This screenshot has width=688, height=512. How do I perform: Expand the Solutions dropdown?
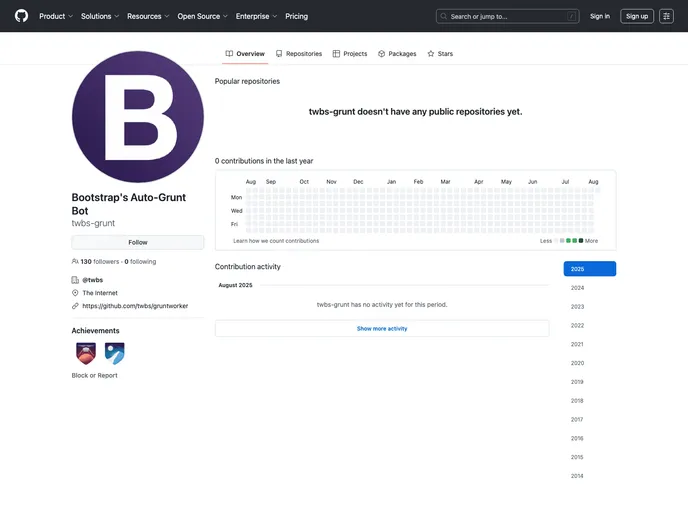tap(99, 16)
